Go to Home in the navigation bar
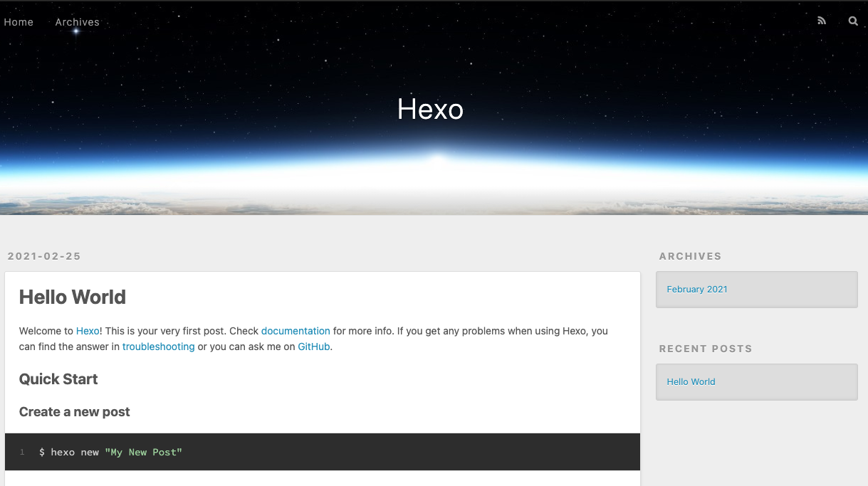This screenshot has height=486, width=868. tap(19, 22)
